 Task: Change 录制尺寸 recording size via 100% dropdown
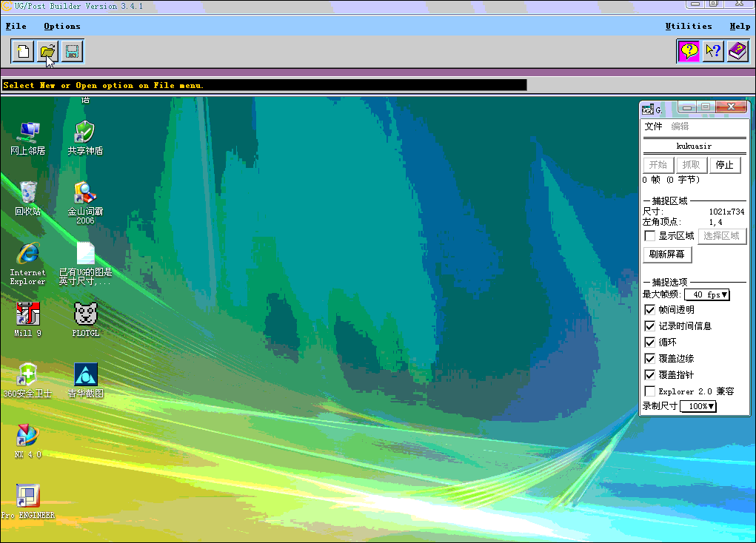click(x=698, y=405)
